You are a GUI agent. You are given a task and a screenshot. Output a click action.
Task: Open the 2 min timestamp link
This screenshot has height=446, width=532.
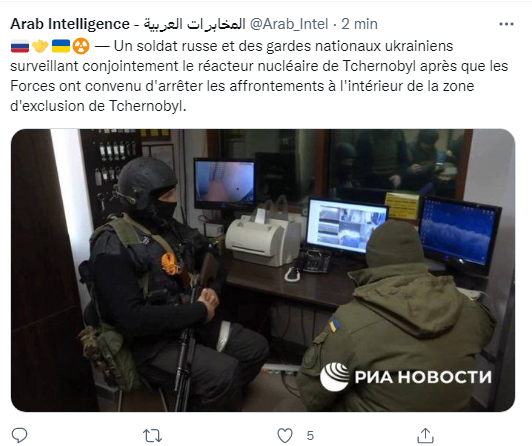click(x=359, y=24)
